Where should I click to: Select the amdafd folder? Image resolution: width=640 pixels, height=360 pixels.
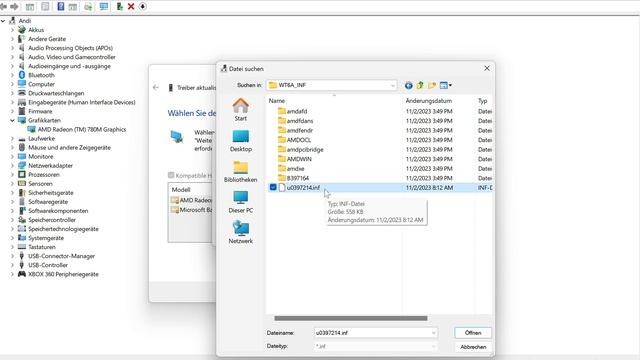click(297, 111)
